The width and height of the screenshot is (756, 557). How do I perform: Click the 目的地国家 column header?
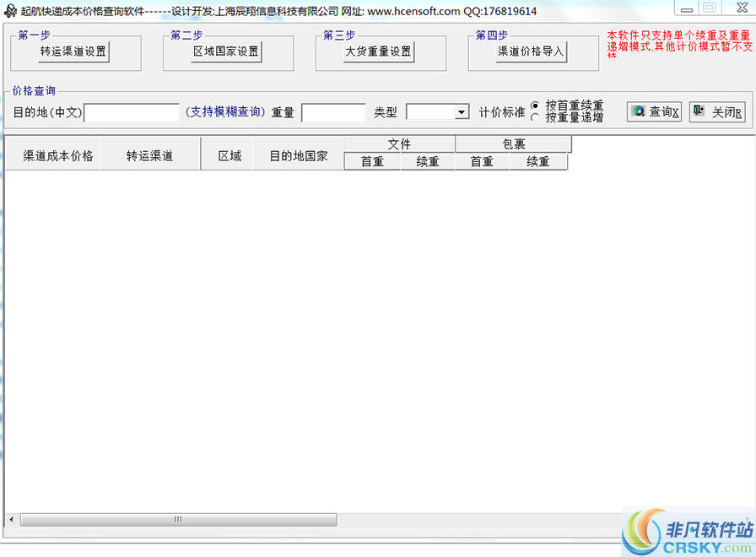click(299, 156)
